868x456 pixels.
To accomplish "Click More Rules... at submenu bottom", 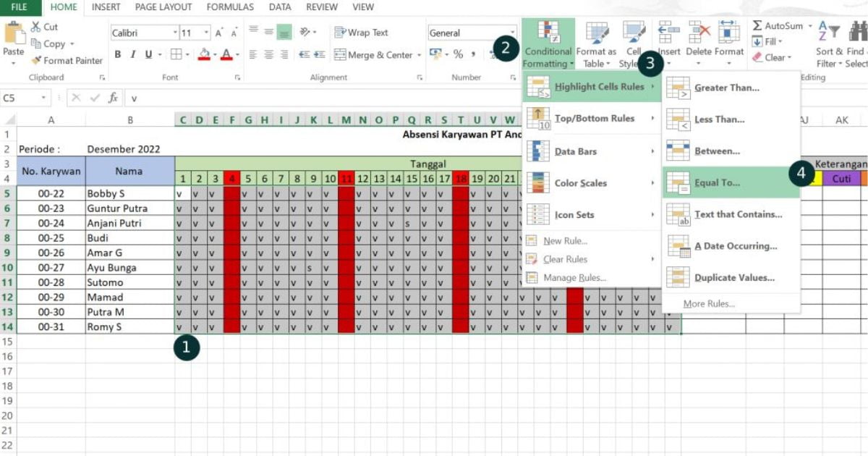I will click(709, 304).
